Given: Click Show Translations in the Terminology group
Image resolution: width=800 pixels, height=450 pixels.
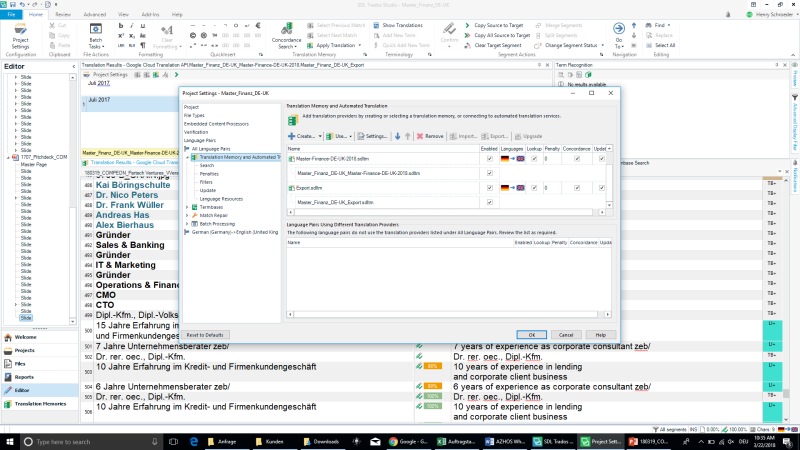Looking at the screenshot, I should pos(398,25).
